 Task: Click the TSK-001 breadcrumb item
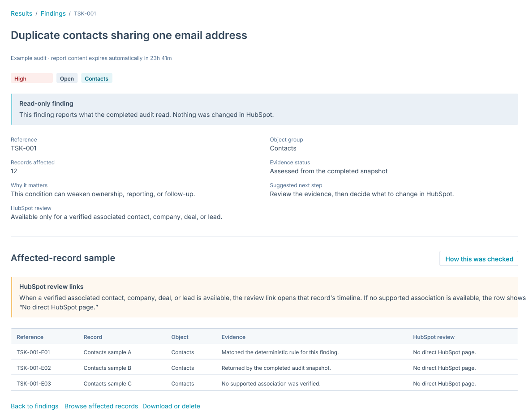coord(85,13)
